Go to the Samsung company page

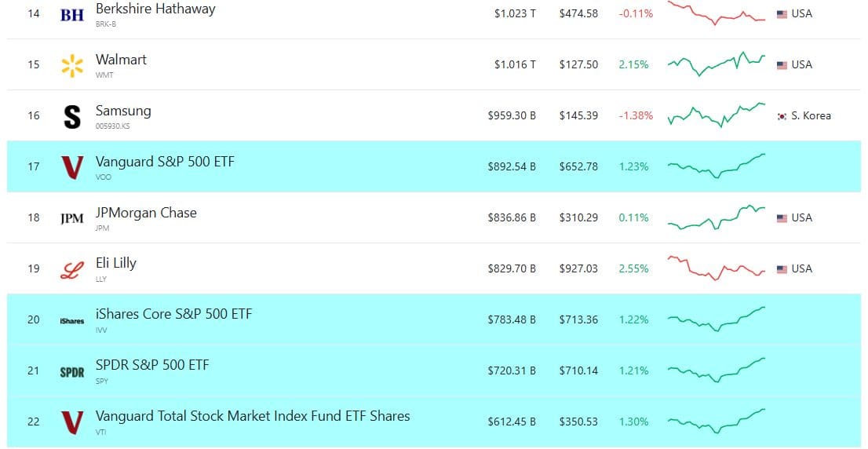point(123,111)
